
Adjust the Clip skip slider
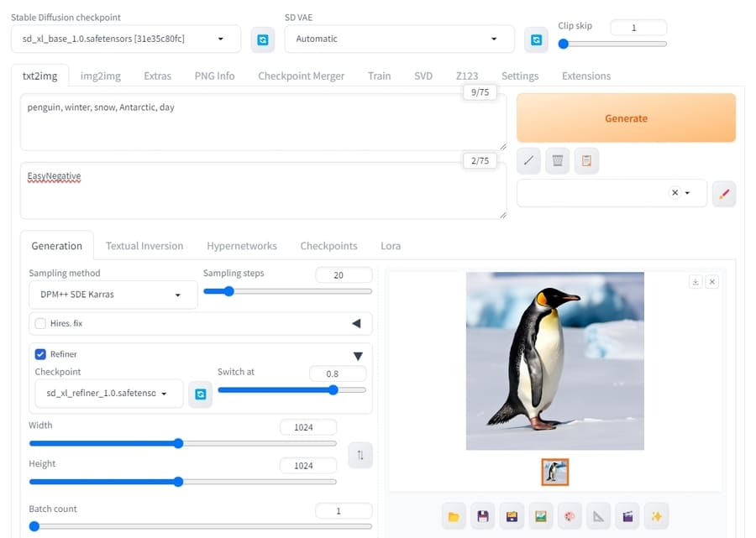pos(612,44)
